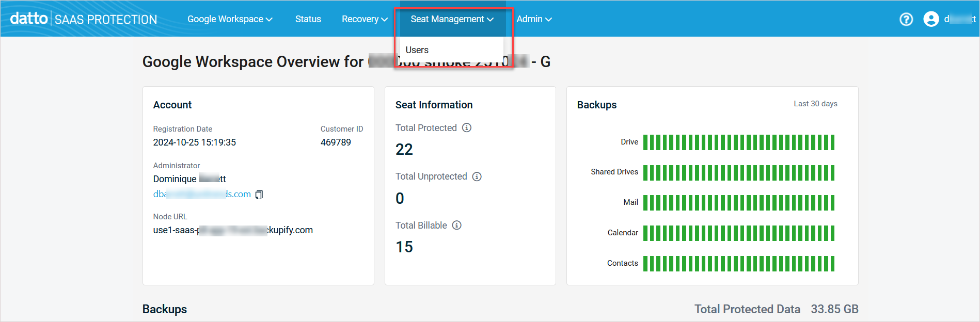The image size is (980, 322).
Task: Select Users from the Seat Management menu
Action: (x=417, y=50)
